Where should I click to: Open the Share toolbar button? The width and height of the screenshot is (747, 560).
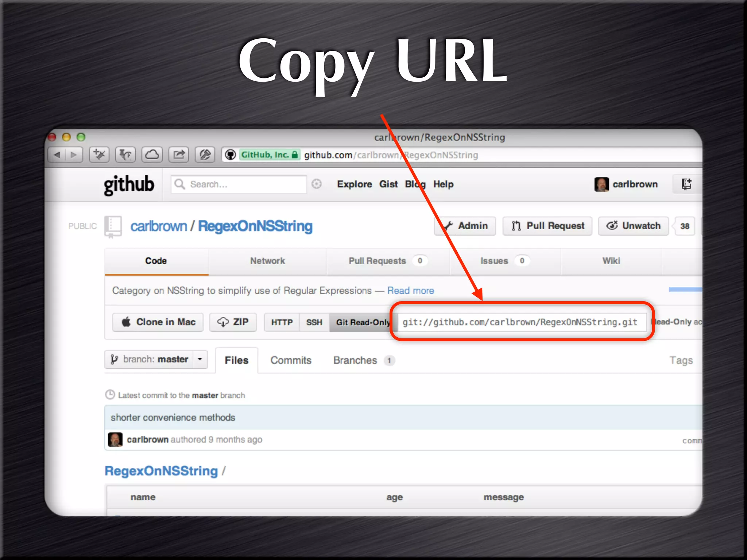coord(179,155)
